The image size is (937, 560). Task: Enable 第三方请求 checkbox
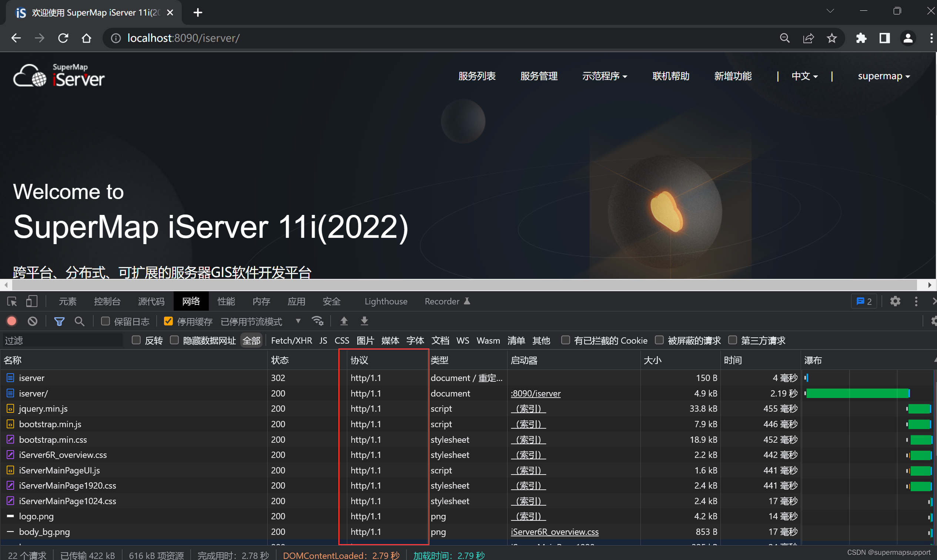click(732, 340)
